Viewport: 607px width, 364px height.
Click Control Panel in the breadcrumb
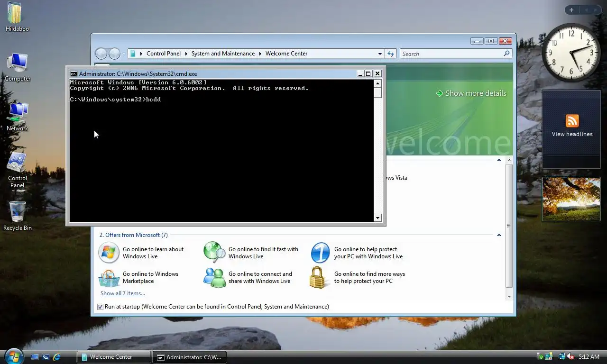(164, 54)
